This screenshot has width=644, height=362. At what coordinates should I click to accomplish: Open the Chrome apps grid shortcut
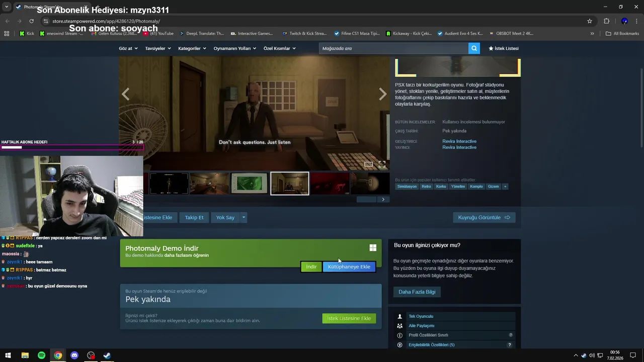pyautogui.click(x=7, y=34)
